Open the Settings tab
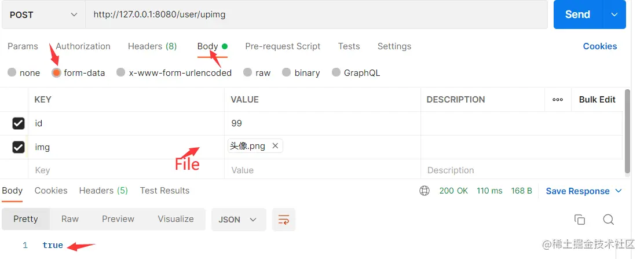This screenshot has width=644, height=259. click(x=394, y=46)
